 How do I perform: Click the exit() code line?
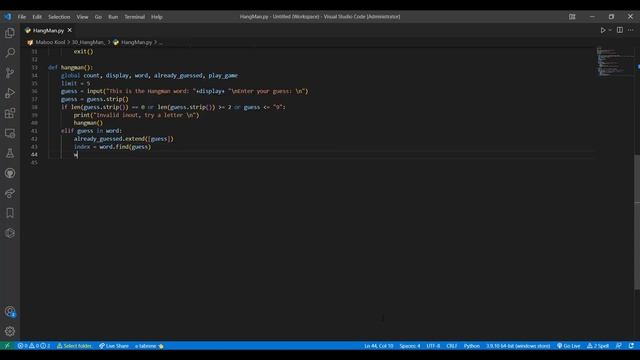pos(83,51)
